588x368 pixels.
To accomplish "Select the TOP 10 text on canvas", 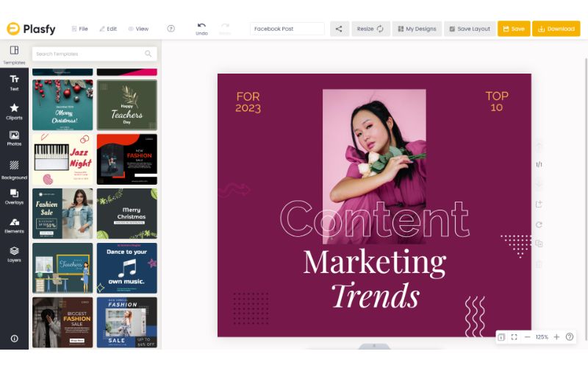I will click(x=497, y=102).
